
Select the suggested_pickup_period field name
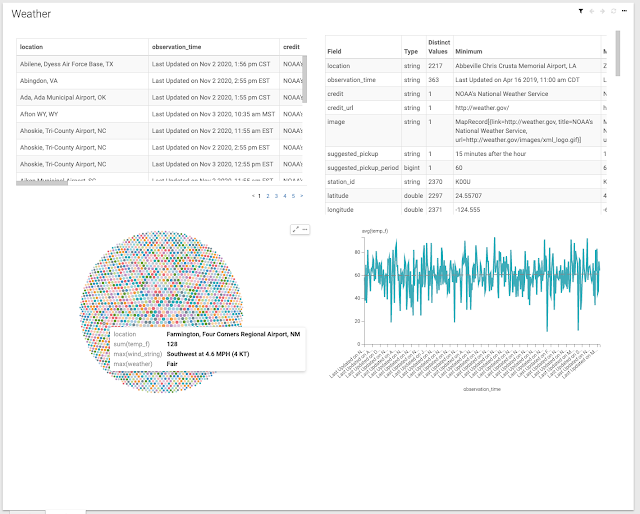tap(363, 168)
